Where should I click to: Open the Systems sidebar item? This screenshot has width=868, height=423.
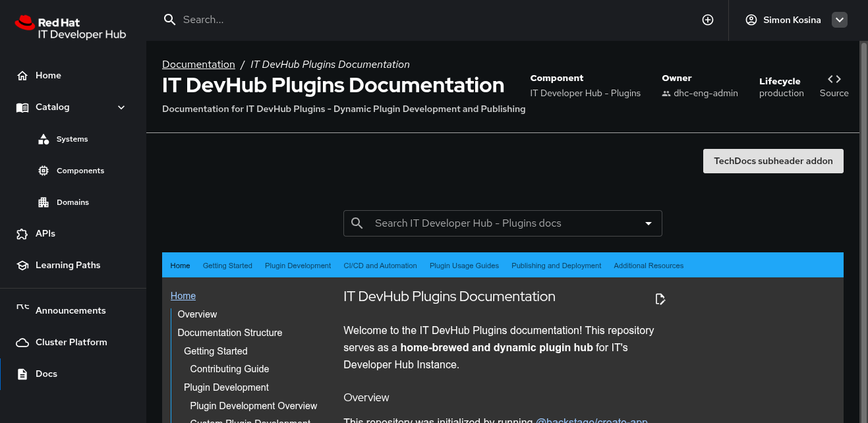(73, 139)
